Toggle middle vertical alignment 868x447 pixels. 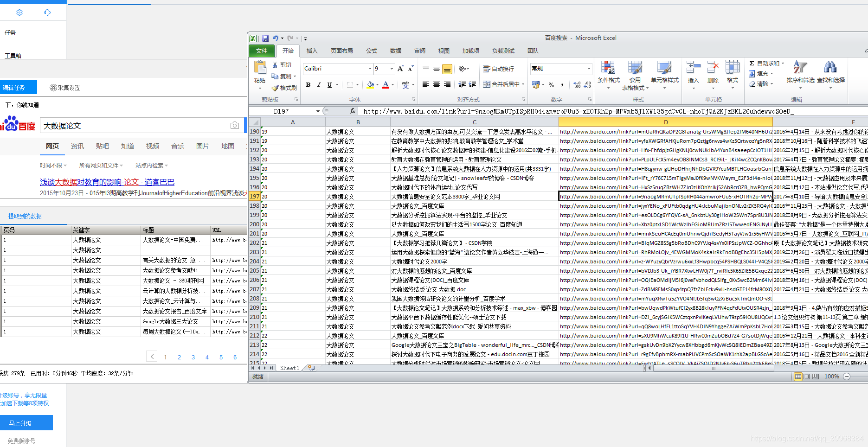tap(437, 69)
